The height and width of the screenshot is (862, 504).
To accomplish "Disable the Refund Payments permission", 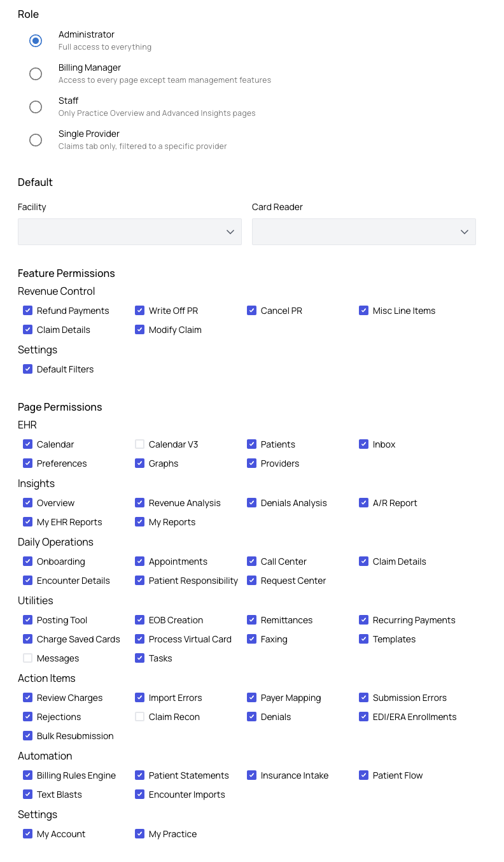I will pyautogui.click(x=27, y=310).
